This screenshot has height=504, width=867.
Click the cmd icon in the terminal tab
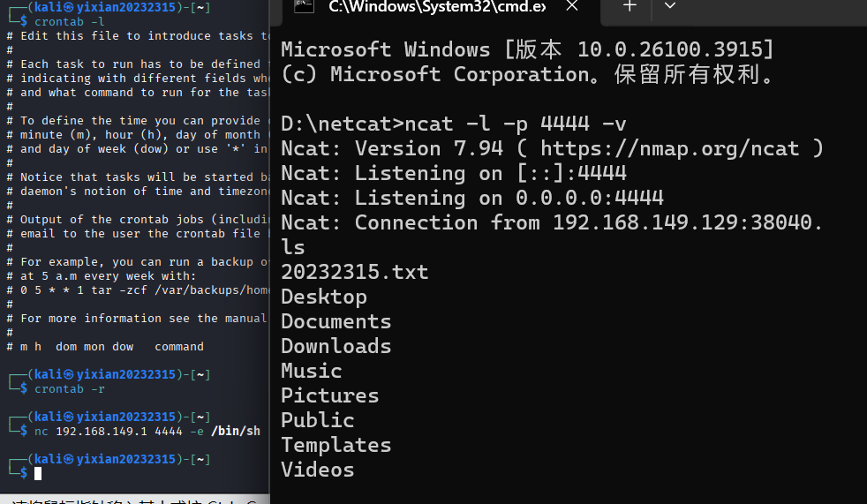(x=303, y=7)
